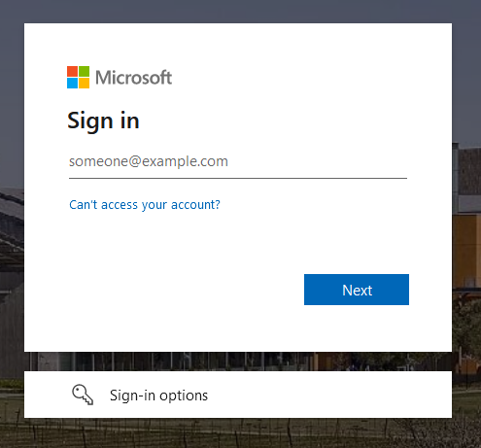The width and height of the screenshot is (481, 448).
Task: Click background strip between card and options bar
Action: point(238,362)
